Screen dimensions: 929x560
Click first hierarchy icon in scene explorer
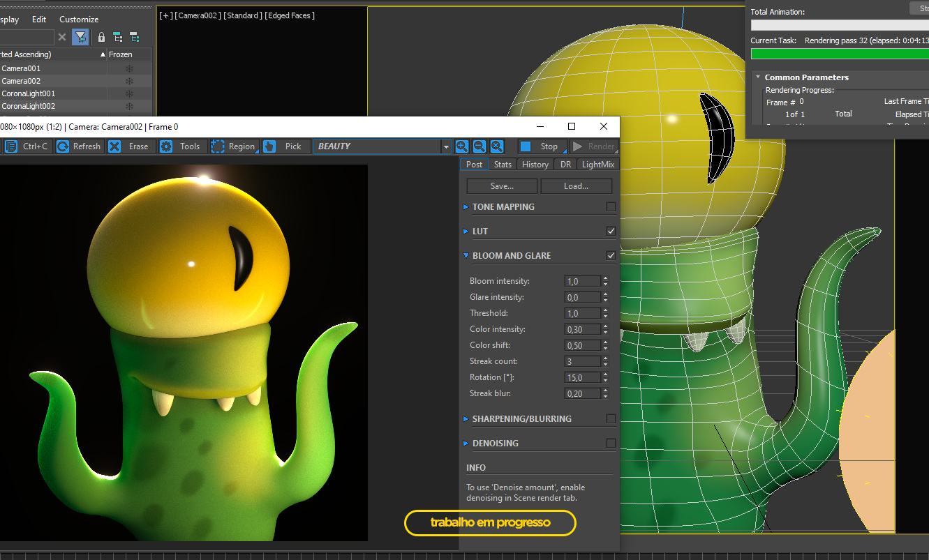pos(117,37)
